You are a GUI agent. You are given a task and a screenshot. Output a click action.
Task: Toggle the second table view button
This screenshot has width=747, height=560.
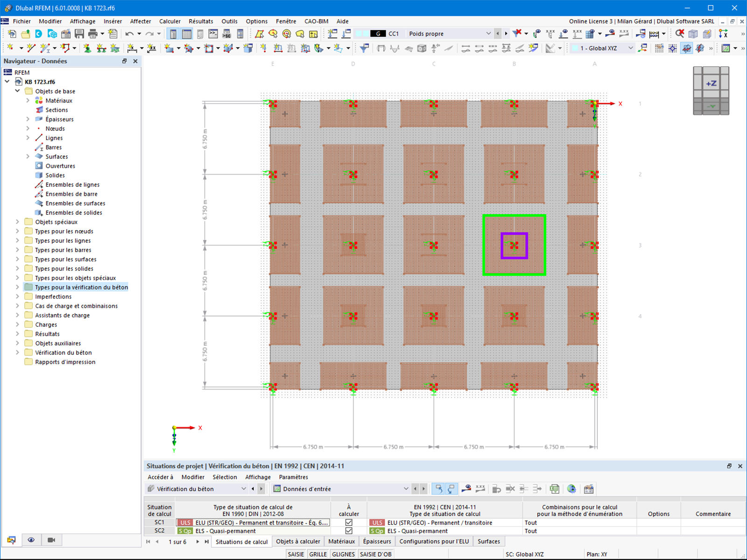[x=187, y=34]
